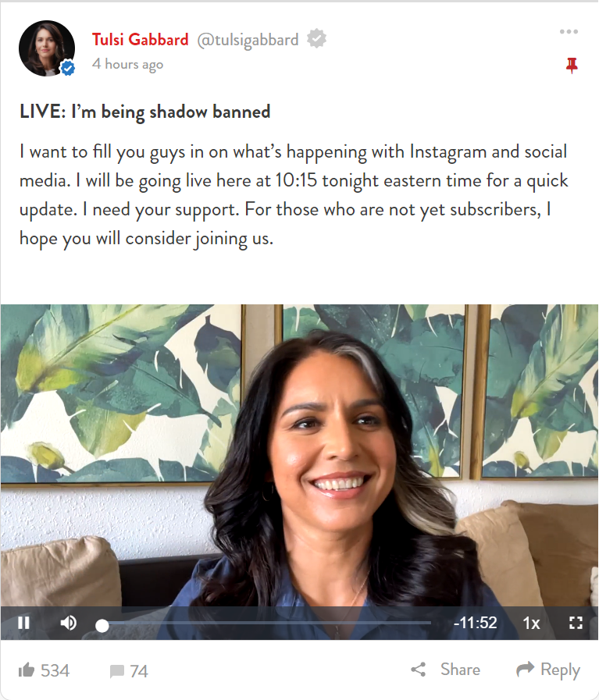599x700 pixels.
Task: Click the blue verified badge on avatar
Action: pos(68,69)
